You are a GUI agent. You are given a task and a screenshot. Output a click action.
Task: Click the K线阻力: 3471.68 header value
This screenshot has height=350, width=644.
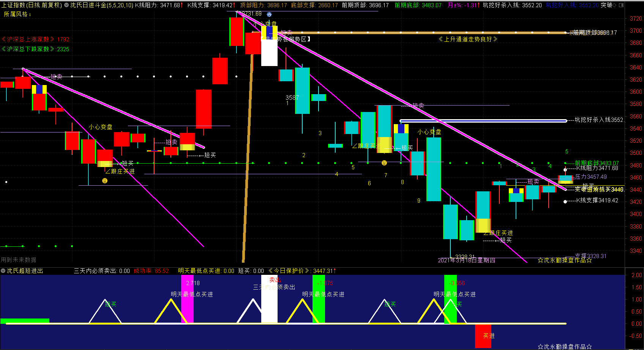pyautogui.click(x=159, y=5)
